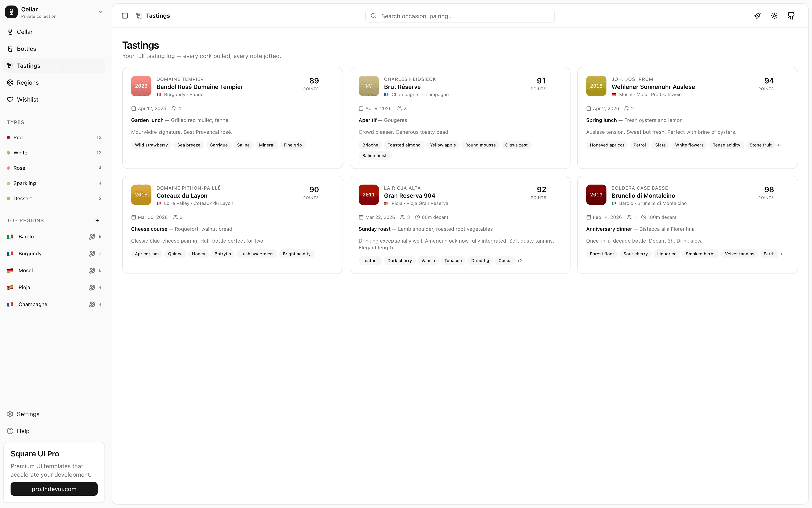The image size is (812, 508).
Task: Click the clock icon beside 60m decant
Action: [417, 217]
